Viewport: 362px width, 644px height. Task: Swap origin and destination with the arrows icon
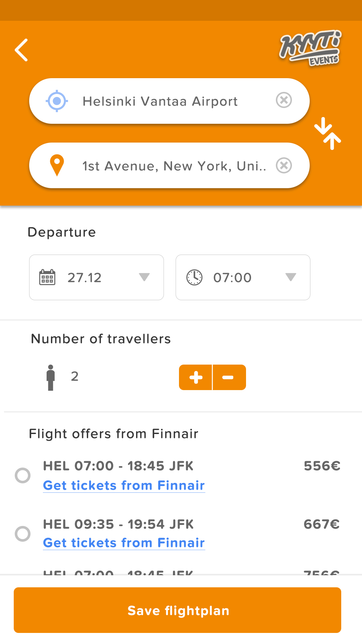(x=327, y=133)
